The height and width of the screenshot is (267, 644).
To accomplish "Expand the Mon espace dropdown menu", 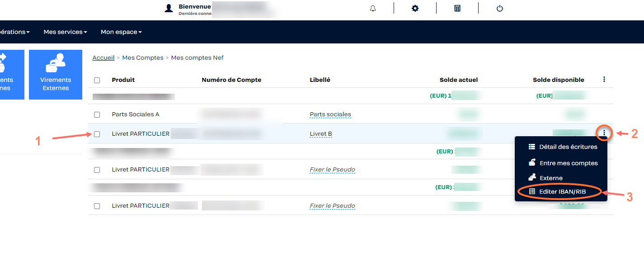I will tap(121, 32).
